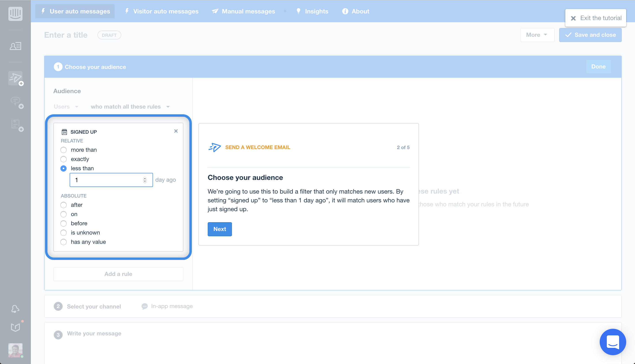Image resolution: width=635 pixels, height=364 pixels.
Task: Open the guide book icon in sidebar
Action: [15, 327]
